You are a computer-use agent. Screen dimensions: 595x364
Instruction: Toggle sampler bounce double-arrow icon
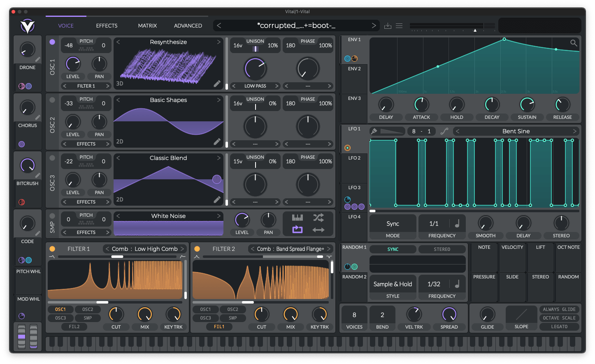click(318, 230)
